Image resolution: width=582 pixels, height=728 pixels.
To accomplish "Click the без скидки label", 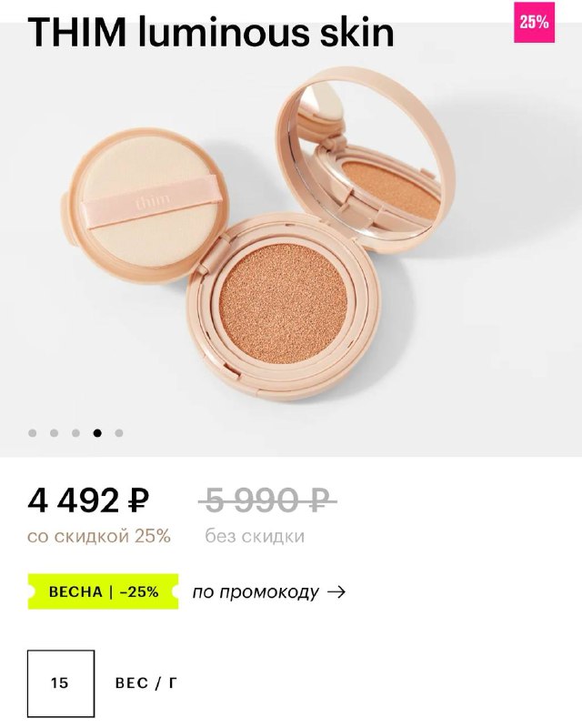I will pos(255,536).
